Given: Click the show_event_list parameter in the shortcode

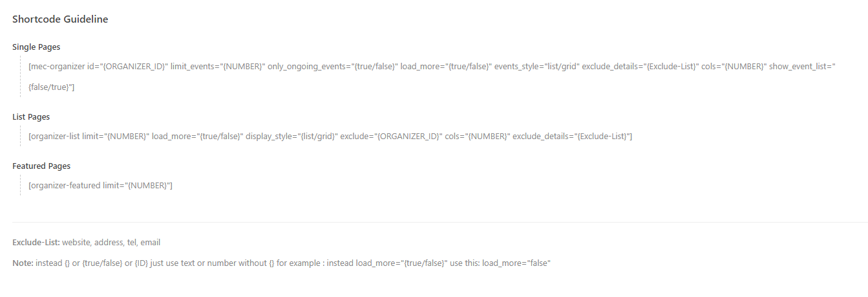Looking at the screenshot, I should (x=803, y=67).
